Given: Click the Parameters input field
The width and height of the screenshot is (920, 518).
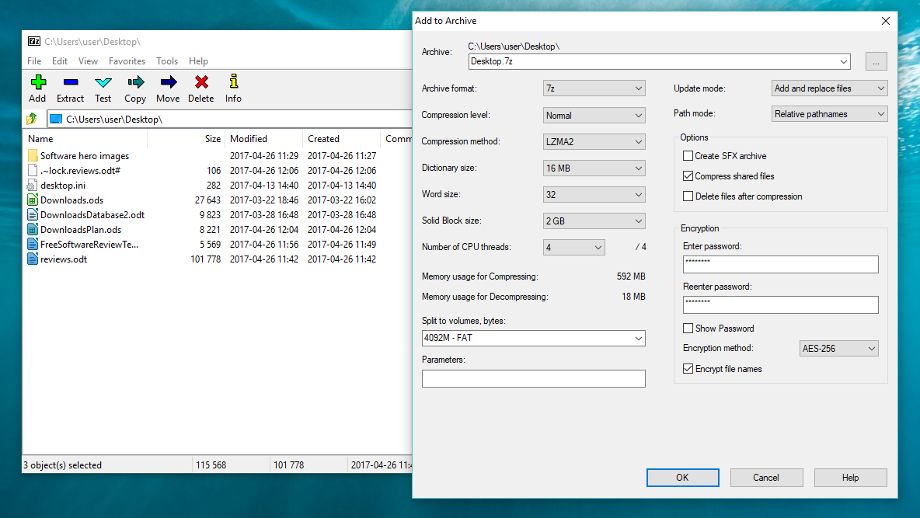Looking at the screenshot, I should pyautogui.click(x=533, y=379).
